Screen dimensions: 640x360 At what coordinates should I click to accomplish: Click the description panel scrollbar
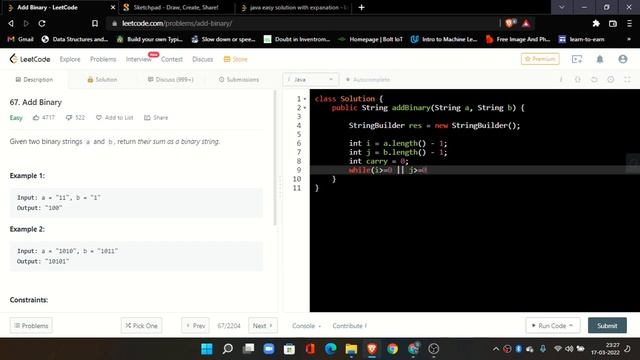(275, 157)
